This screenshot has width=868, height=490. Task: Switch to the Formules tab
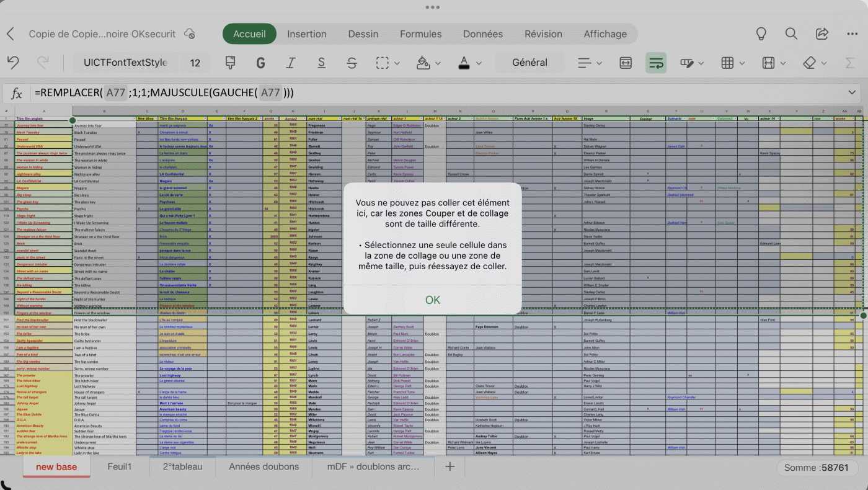pyautogui.click(x=421, y=34)
